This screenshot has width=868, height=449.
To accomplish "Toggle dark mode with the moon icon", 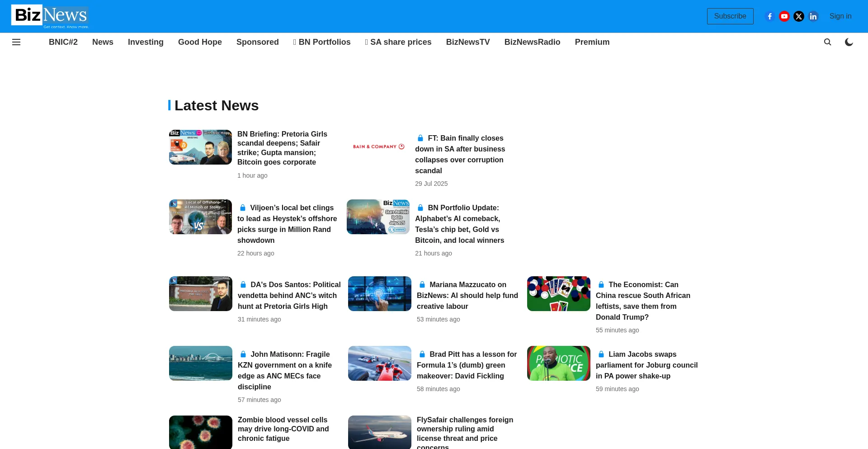I will pos(849,42).
